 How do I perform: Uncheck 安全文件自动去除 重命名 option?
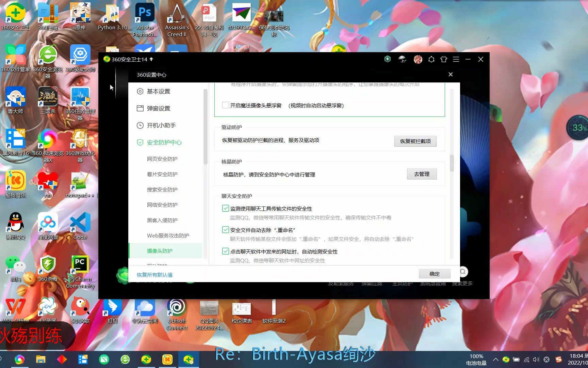click(x=225, y=230)
